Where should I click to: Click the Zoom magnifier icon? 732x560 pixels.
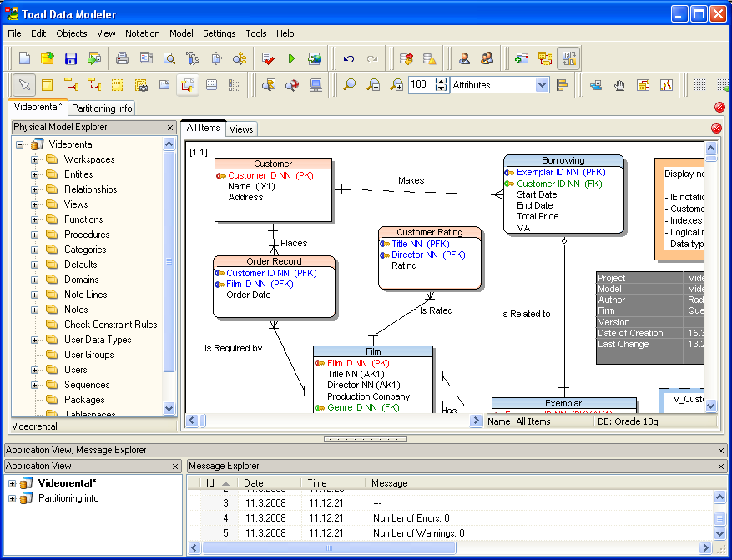[349, 85]
